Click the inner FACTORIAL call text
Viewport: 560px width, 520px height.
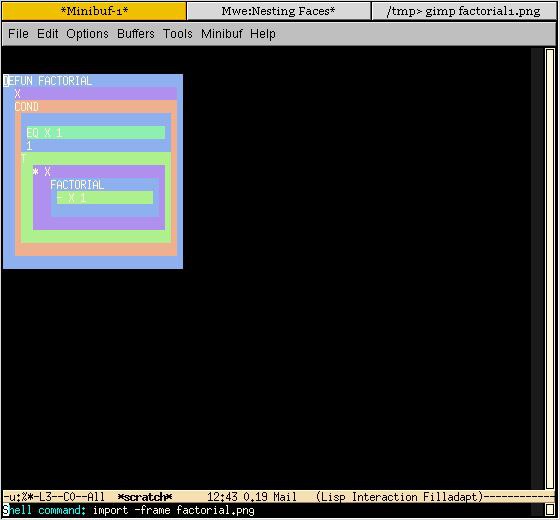pos(77,185)
